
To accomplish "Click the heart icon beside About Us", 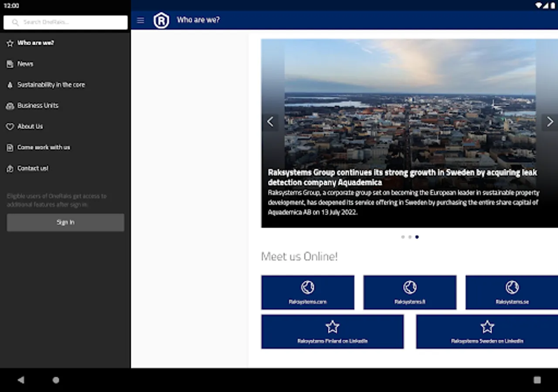I will coord(10,127).
